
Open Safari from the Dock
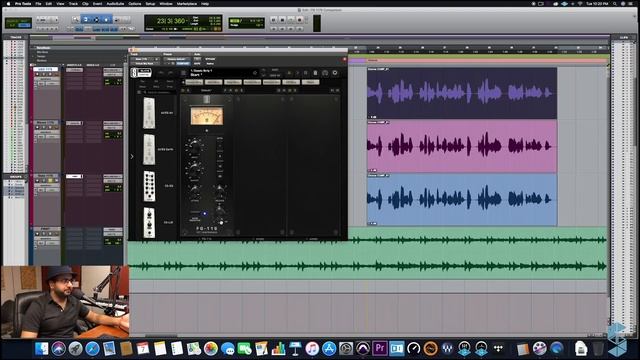(x=92, y=349)
